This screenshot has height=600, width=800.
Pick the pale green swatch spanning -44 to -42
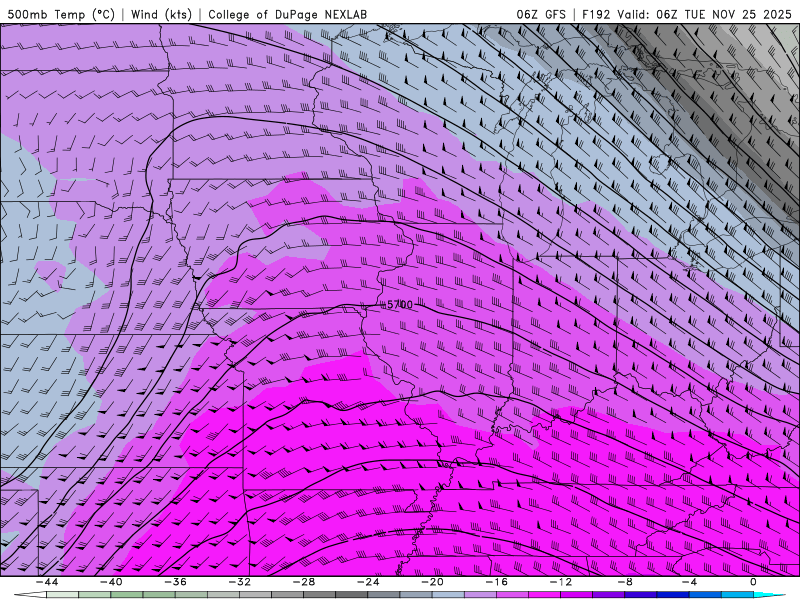[63, 595]
